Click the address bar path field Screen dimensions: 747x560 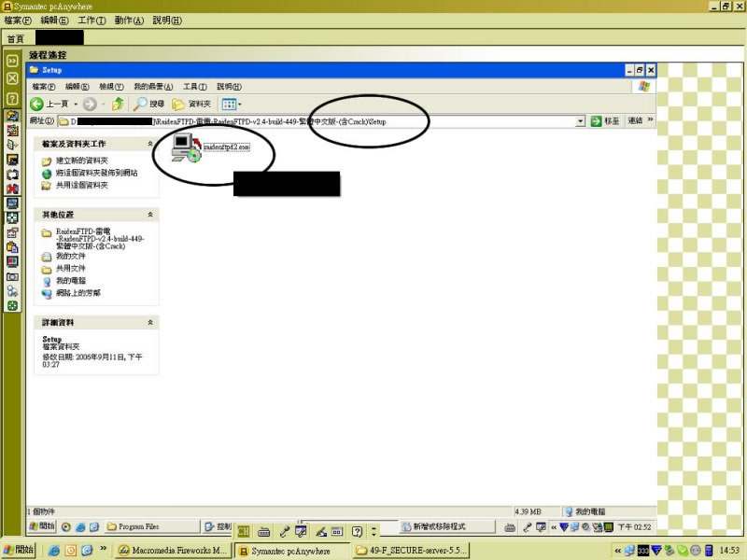tap(321, 121)
